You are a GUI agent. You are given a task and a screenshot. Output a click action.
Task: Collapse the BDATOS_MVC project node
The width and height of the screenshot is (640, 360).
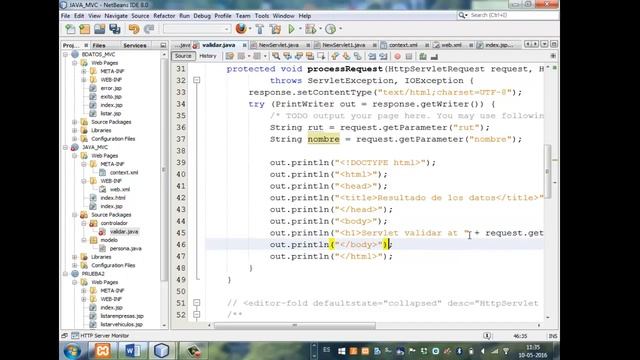[65, 54]
